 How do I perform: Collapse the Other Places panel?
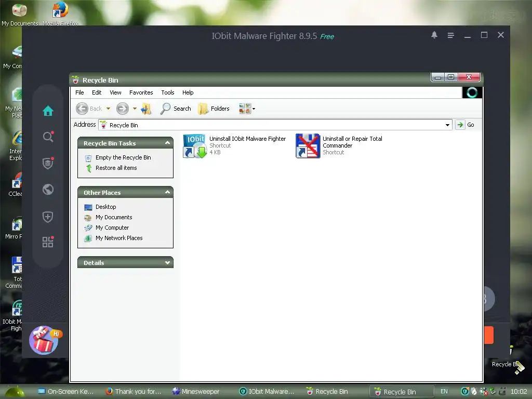click(167, 192)
